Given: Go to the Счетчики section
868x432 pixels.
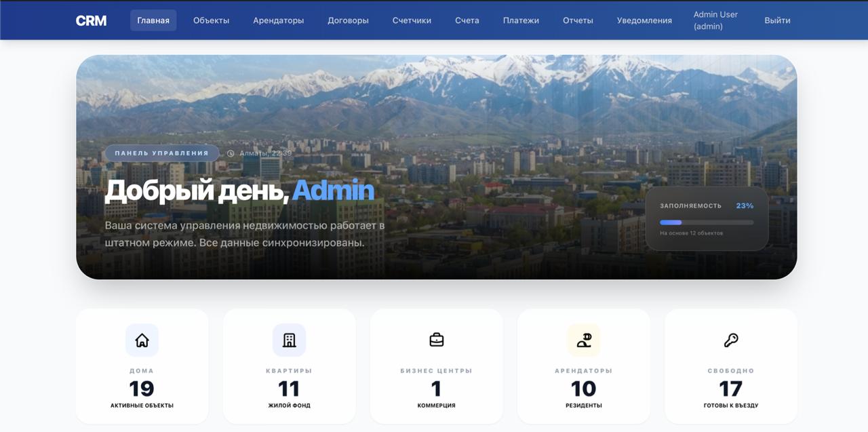Looking at the screenshot, I should (412, 20).
